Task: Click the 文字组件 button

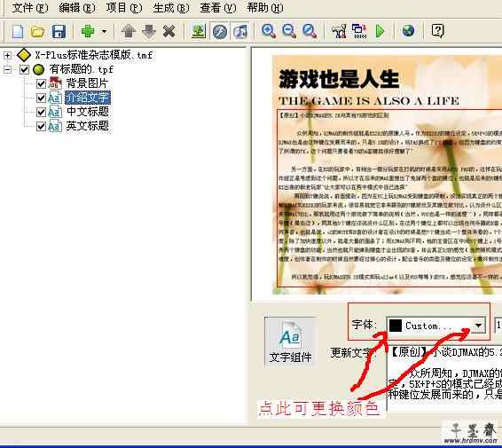Action: tap(290, 342)
